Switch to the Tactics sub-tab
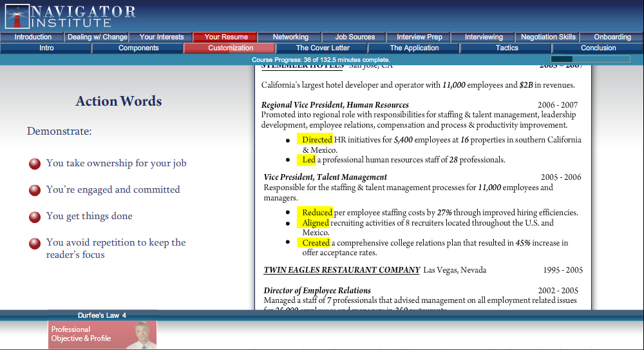This screenshot has height=350, width=644. (x=507, y=48)
